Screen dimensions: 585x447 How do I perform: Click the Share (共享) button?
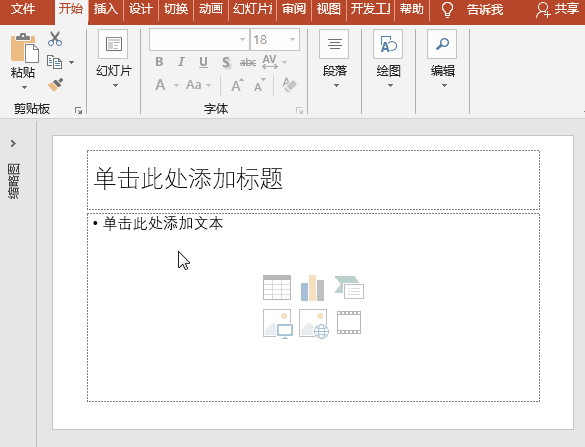(x=558, y=9)
